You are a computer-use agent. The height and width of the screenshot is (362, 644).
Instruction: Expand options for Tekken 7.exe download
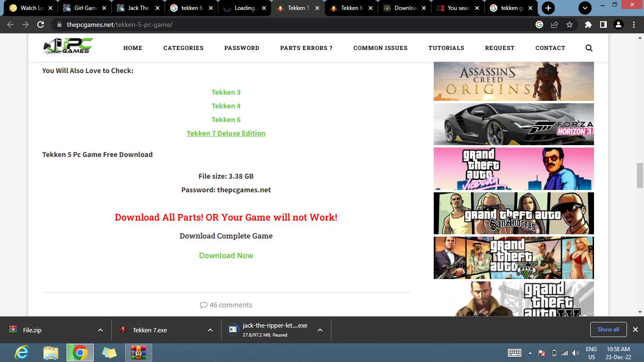point(210,330)
